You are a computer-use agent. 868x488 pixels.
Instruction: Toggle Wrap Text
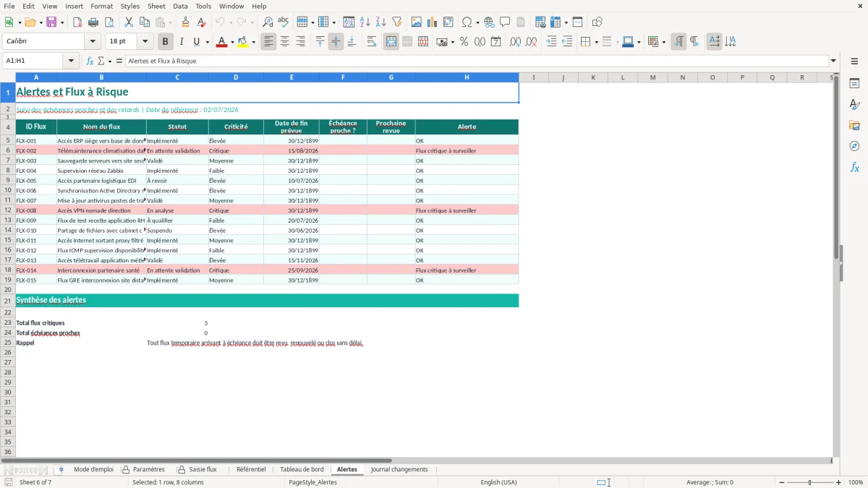pos(372,42)
